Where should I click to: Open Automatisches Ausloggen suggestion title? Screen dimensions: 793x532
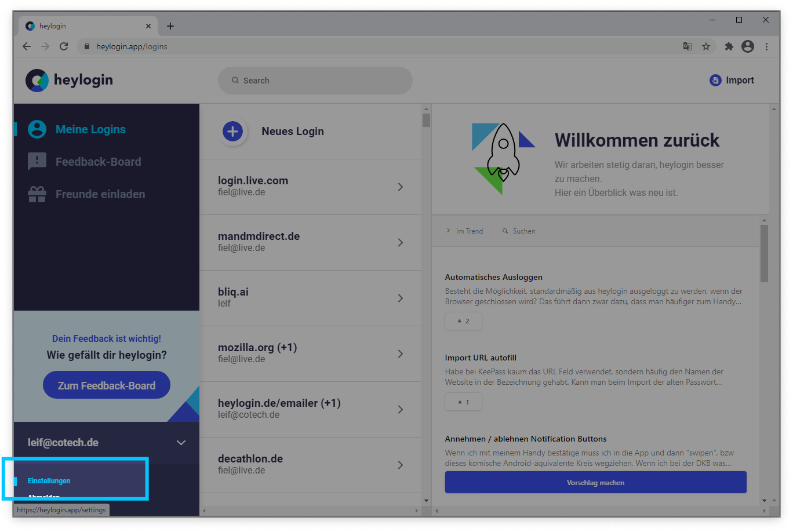point(493,277)
